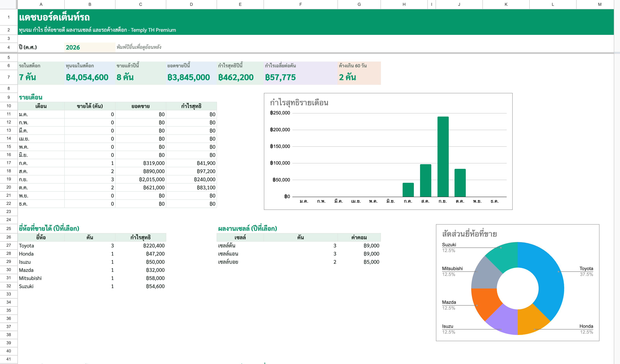Select row 17 header
The image size is (620, 364).
[x=9, y=163]
